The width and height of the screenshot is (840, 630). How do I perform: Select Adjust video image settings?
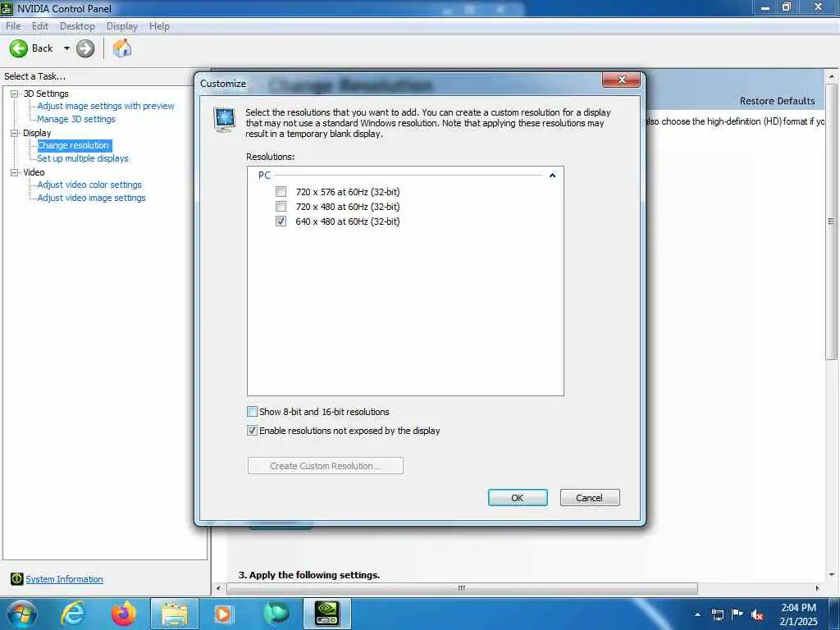tap(91, 198)
